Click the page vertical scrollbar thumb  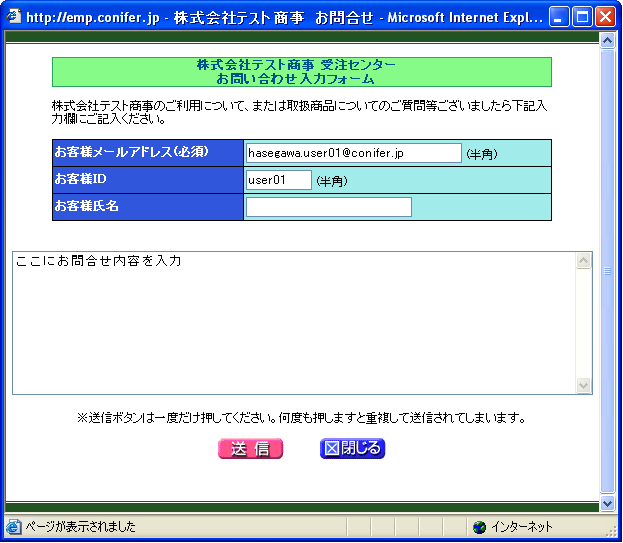[x=607, y=271]
